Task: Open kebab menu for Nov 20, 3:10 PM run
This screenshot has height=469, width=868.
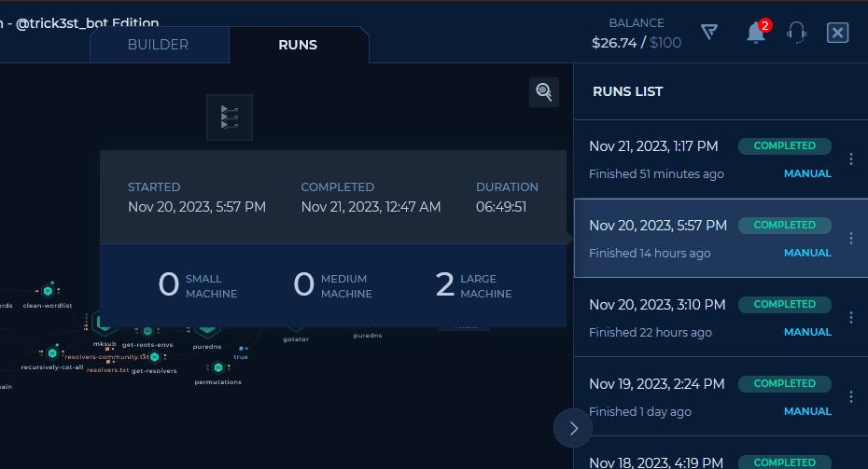Action: pyautogui.click(x=851, y=317)
